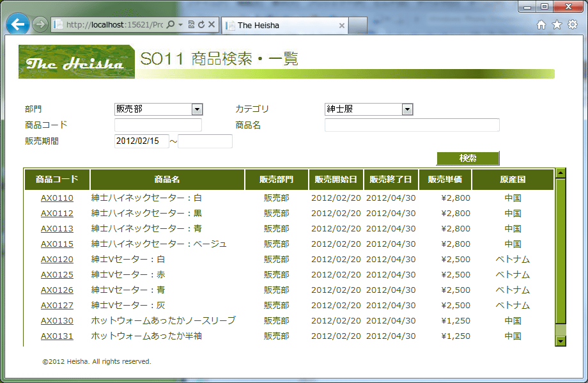The height and width of the screenshot is (383, 588).
Task: Open favorites with the star icon
Action: 557,25
